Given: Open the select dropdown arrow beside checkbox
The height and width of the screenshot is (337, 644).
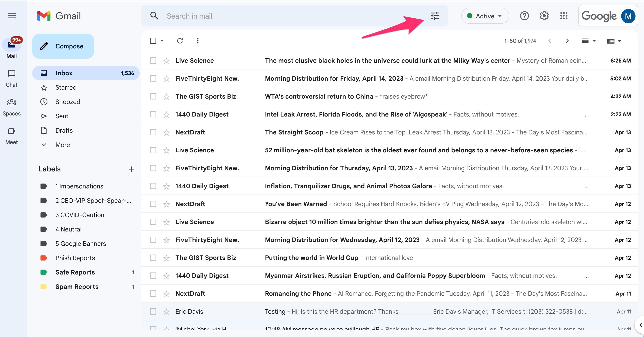Looking at the screenshot, I should (x=162, y=41).
